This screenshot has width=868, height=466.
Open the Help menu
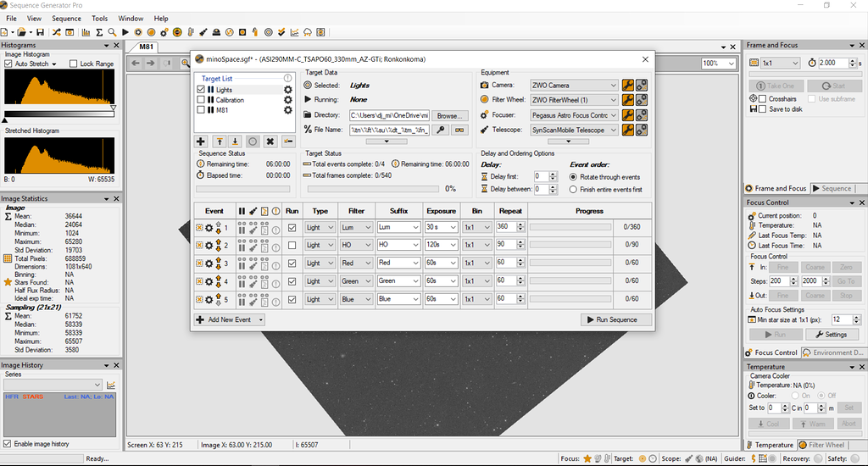coord(161,19)
